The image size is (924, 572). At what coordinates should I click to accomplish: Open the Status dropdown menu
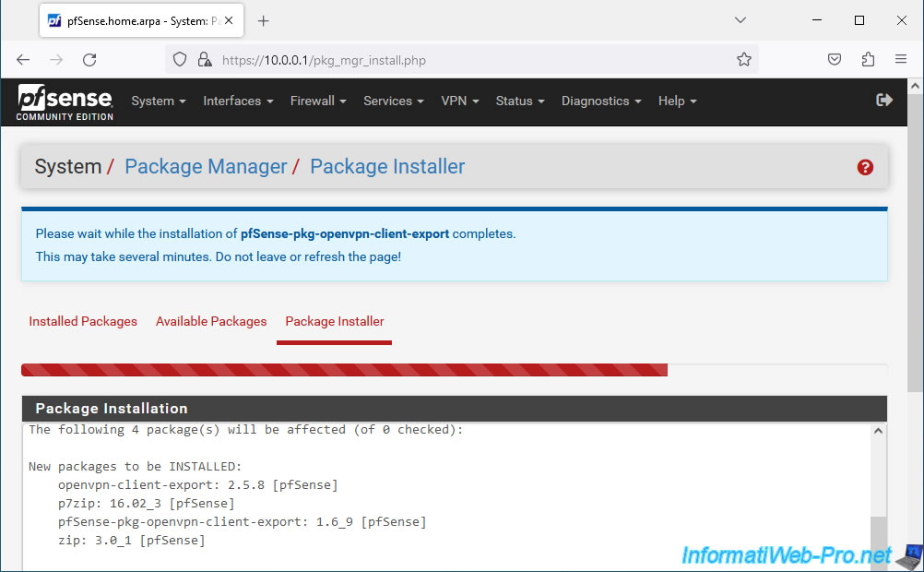pyautogui.click(x=520, y=101)
